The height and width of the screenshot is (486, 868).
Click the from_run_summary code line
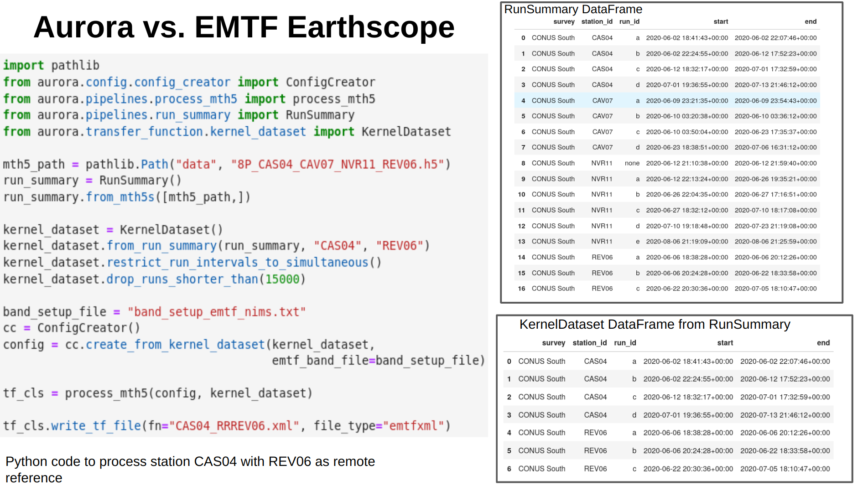point(217,246)
